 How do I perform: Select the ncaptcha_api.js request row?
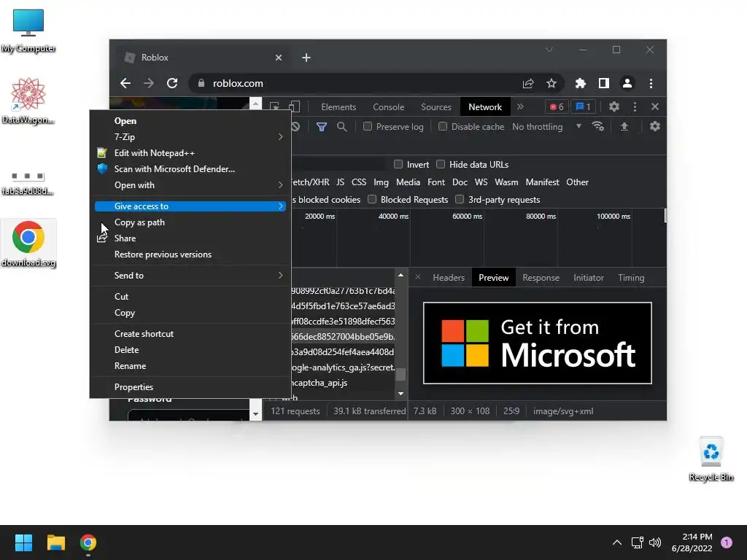(x=343, y=382)
